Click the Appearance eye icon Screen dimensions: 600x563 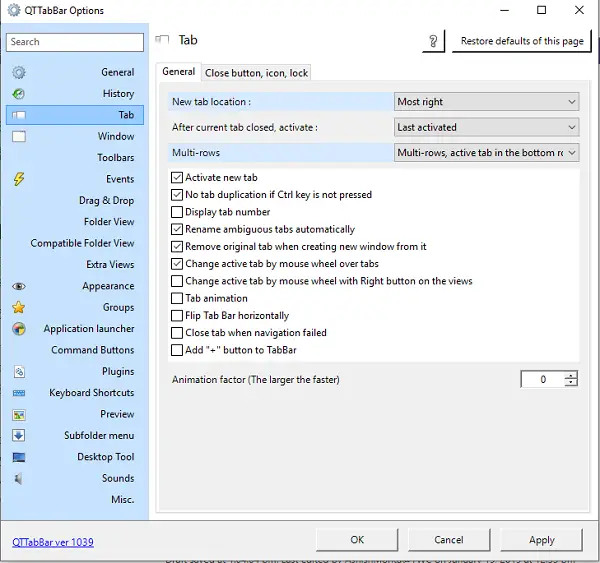tap(19, 286)
